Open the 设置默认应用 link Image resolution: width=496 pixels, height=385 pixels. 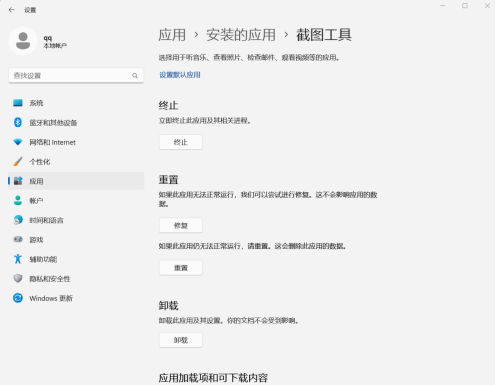[x=180, y=75]
